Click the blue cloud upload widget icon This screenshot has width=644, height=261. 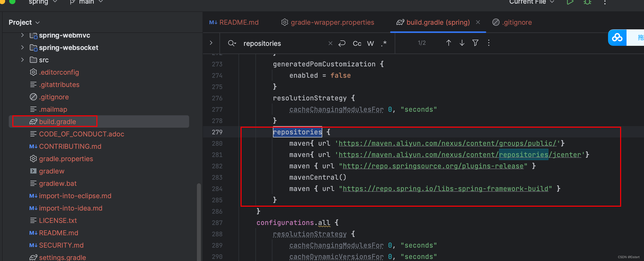click(617, 38)
